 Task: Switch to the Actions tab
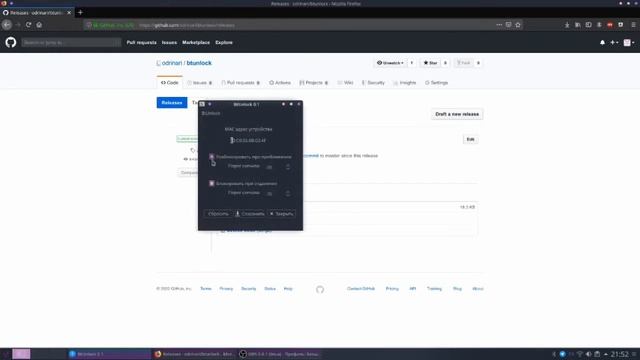click(280, 82)
